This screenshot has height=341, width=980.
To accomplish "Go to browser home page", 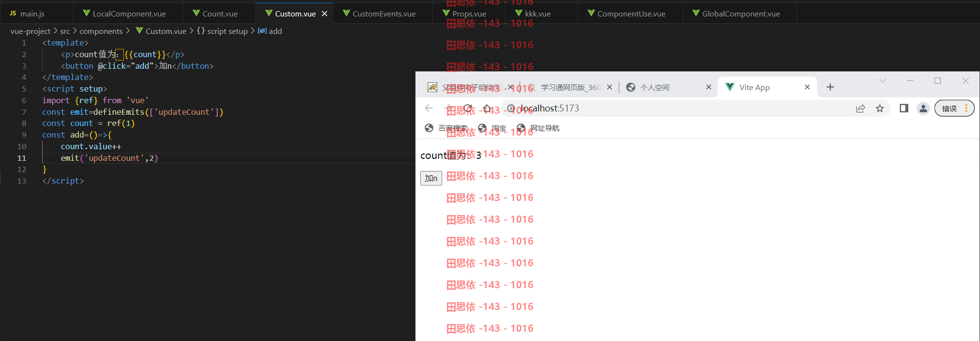I will pyautogui.click(x=487, y=108).
